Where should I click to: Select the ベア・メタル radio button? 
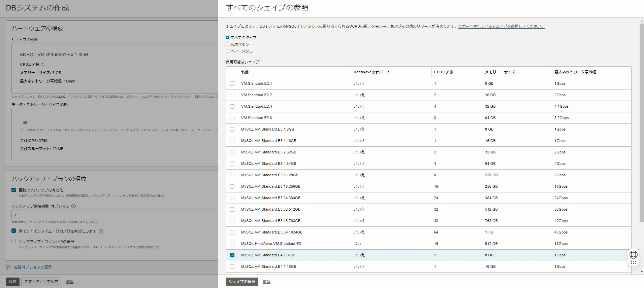point(227,51)
